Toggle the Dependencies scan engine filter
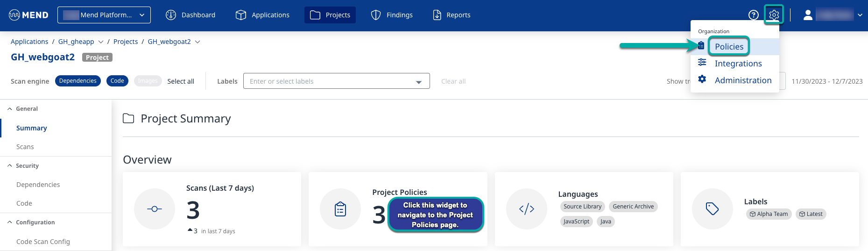Viewport: 868px width, 251px height. (x=78, y=81)
